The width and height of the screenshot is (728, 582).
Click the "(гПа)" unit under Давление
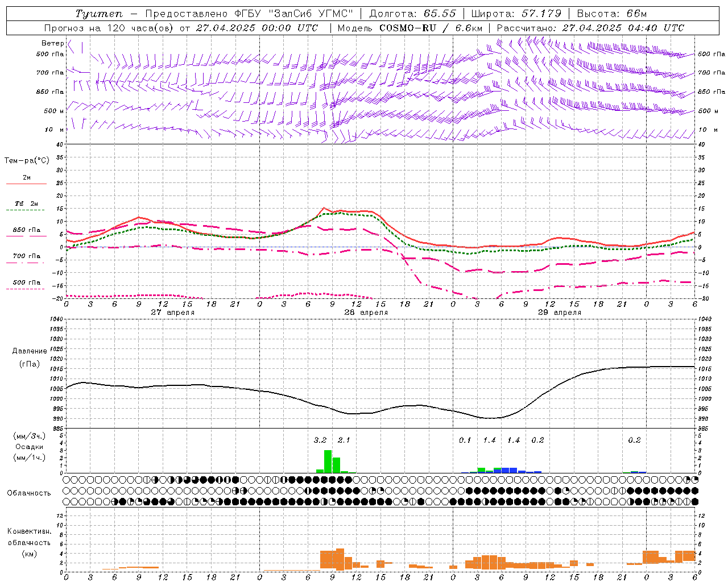tap(30, 364)
